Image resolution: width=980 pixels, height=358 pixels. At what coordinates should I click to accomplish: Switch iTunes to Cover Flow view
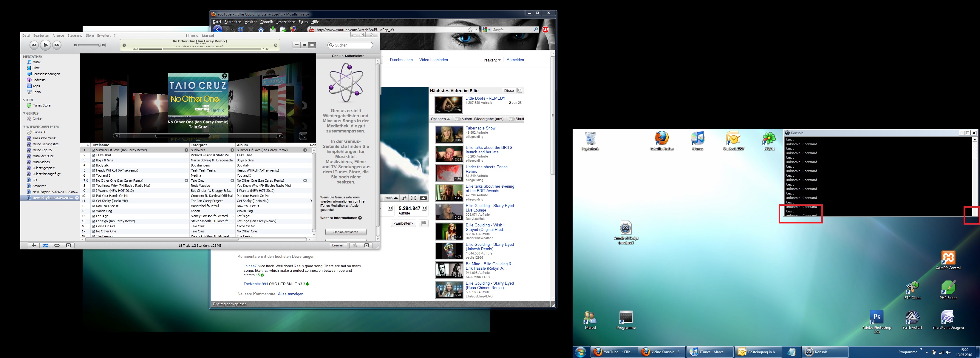312,45
